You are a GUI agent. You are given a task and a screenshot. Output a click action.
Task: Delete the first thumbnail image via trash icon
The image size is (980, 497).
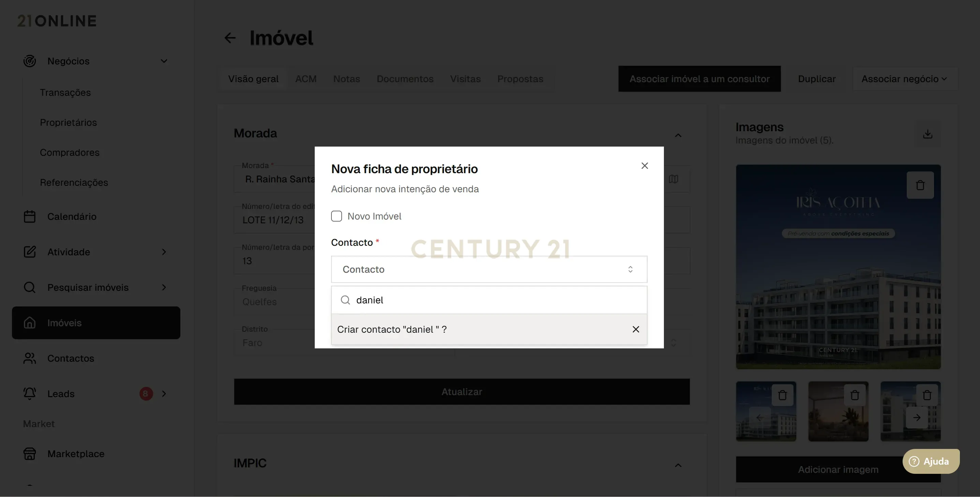point(782,395)
